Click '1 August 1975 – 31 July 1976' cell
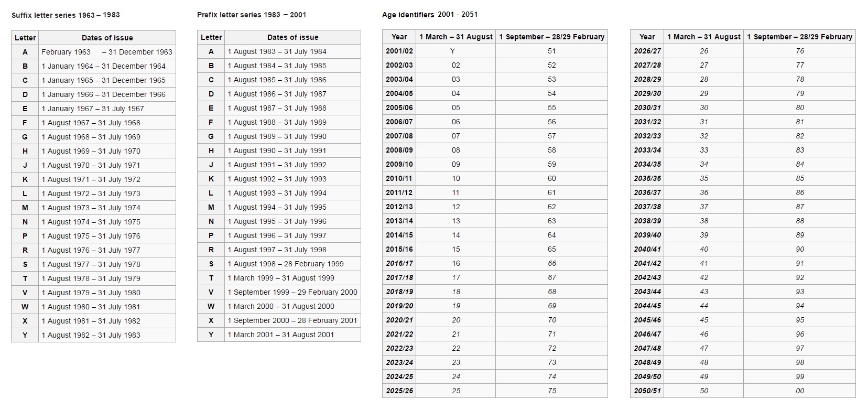The height and width of the screenshot is (409, 868). 107,236
